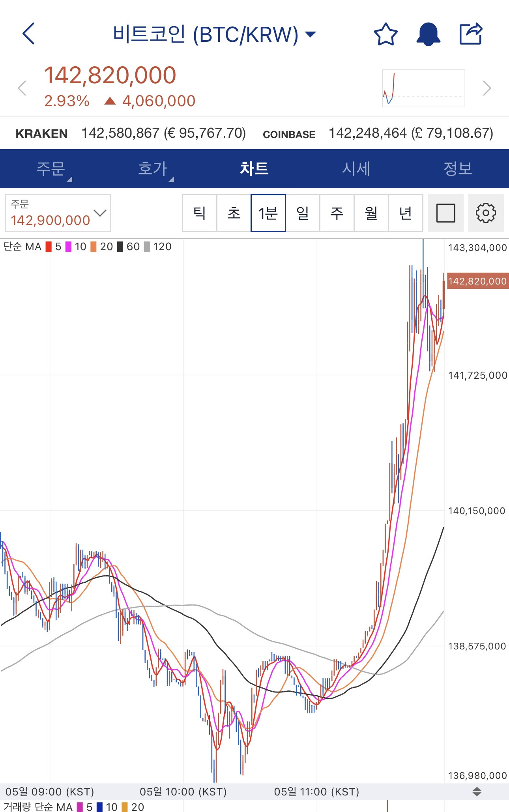Select the 틱 chart interval

tap(200, 213)
